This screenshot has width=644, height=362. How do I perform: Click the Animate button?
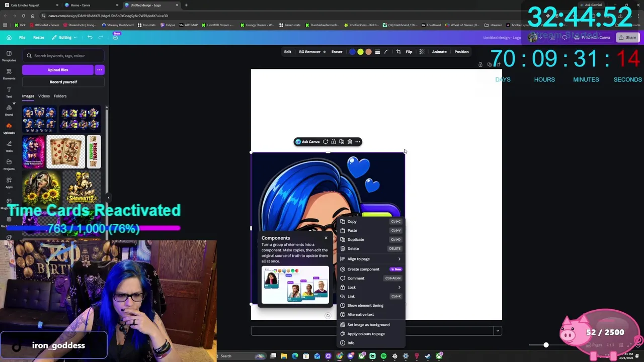tap(439, 52)
